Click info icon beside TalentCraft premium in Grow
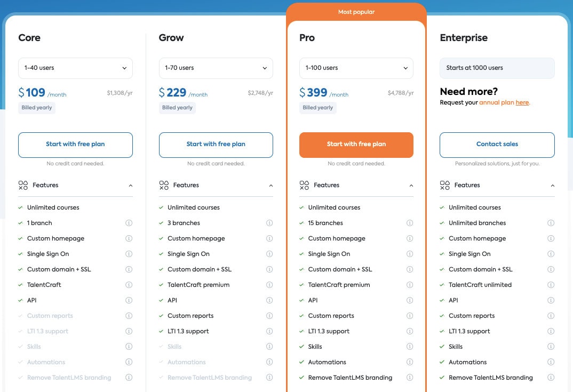This screenshot has height=392, width=573. pyautogui.click(x=269, y=285)
